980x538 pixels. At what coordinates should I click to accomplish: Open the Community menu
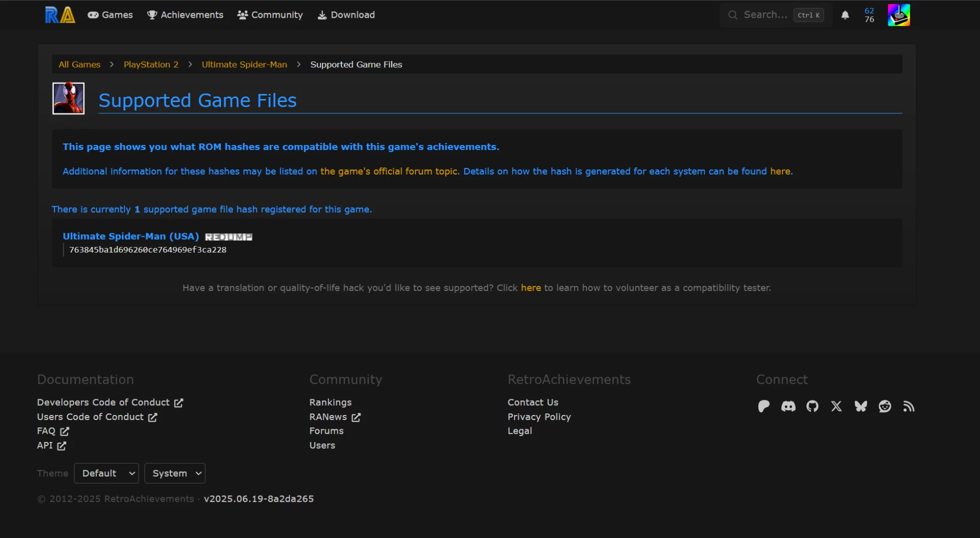270,15
